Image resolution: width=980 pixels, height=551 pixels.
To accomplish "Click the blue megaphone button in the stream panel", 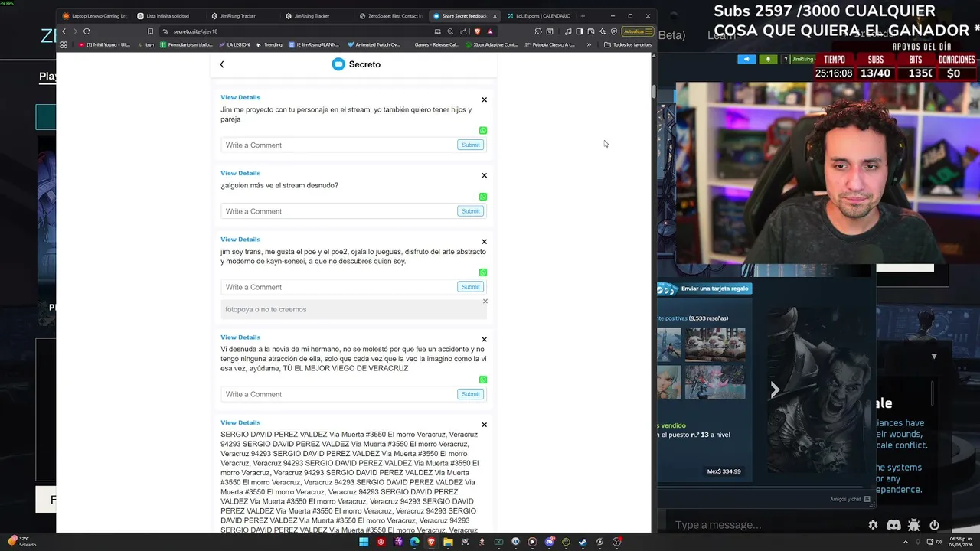I will [746, 59].
